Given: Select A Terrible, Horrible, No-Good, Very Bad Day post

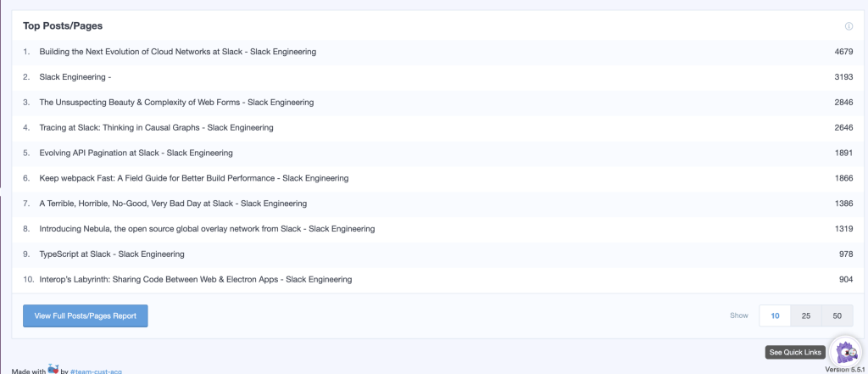Looking at the screenshot, I should [173, 204].
